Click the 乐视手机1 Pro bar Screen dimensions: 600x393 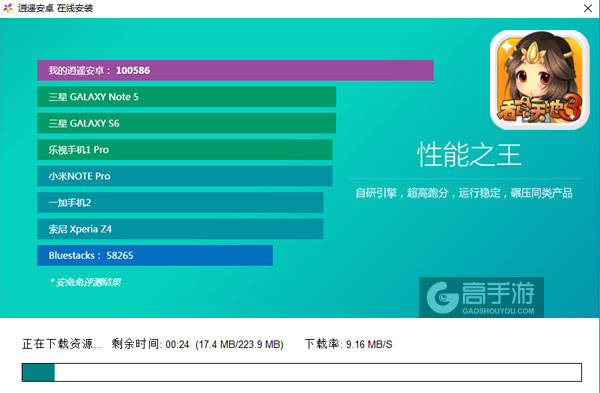click(x=185, y=150)
